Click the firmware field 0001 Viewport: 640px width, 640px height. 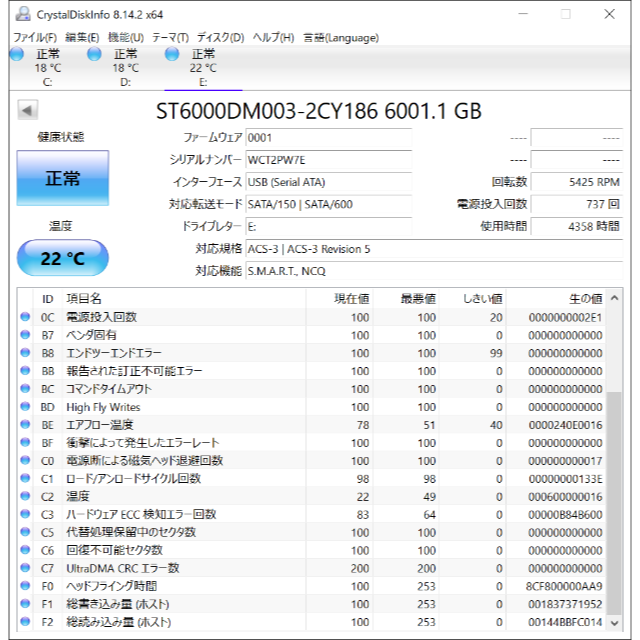329,138
